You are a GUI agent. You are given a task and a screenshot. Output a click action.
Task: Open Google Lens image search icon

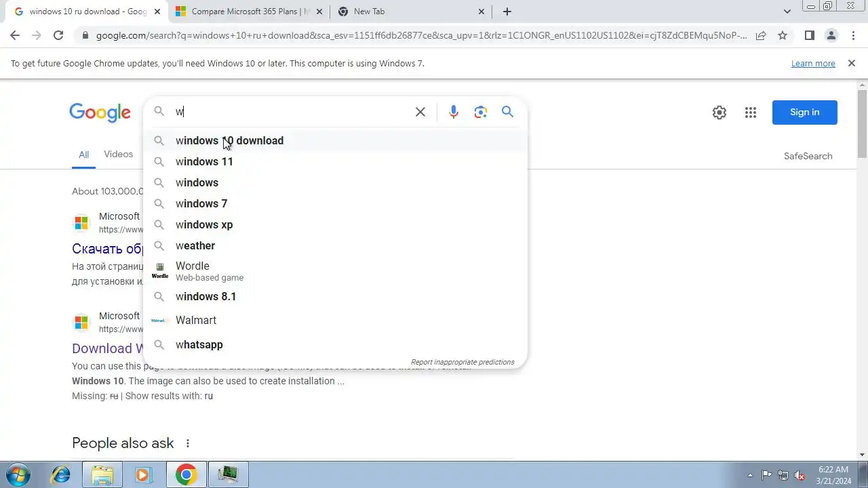pos(481,112)
